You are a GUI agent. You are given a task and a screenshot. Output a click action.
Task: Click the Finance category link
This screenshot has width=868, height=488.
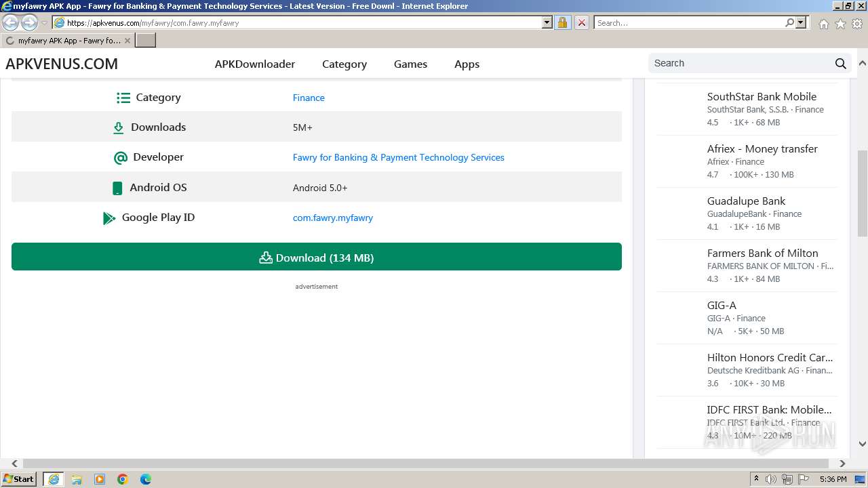(x=309, y=98)
